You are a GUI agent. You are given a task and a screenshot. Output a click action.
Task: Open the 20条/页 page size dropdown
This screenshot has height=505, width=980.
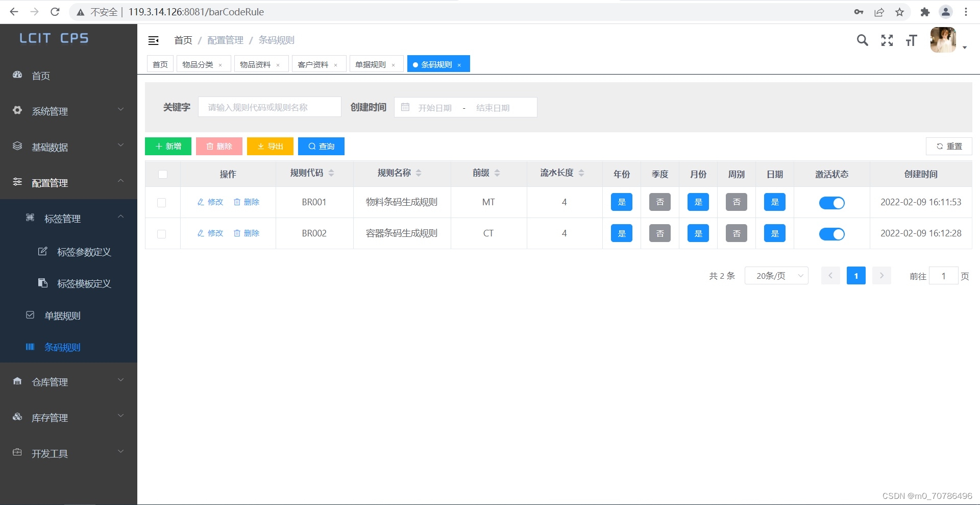click(x=776, y=276)
